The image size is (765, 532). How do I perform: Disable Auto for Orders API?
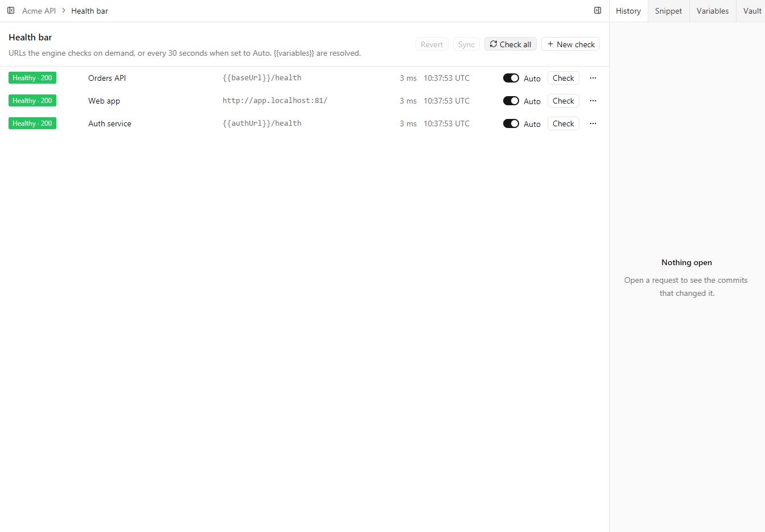511,78
